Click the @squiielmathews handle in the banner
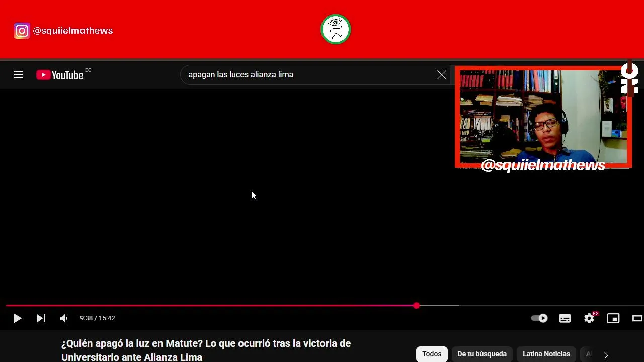Viewport: 644px width, 362px height. 73,31
